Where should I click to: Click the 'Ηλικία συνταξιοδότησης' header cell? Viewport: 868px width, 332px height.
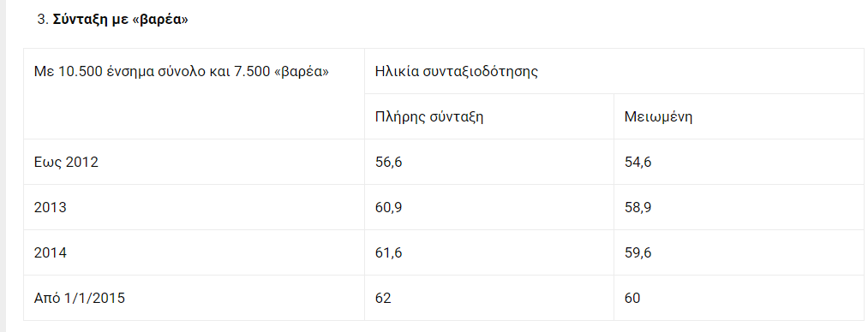point(614,71)
